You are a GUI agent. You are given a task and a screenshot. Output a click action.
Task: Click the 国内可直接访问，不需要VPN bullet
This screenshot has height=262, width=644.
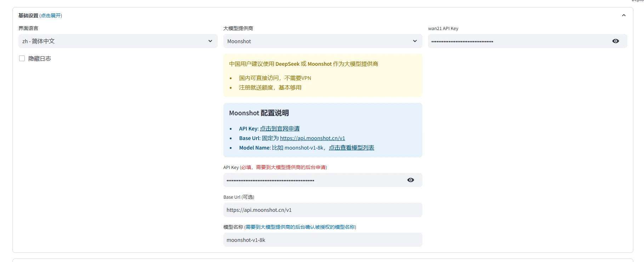pos(275,78)
